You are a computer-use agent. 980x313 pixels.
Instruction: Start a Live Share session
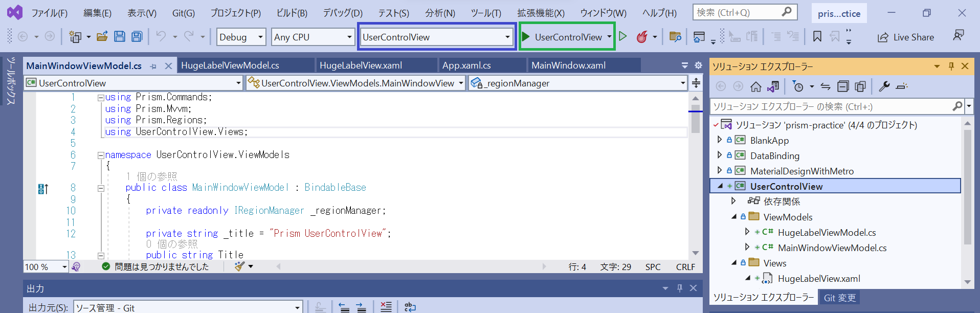905,37
